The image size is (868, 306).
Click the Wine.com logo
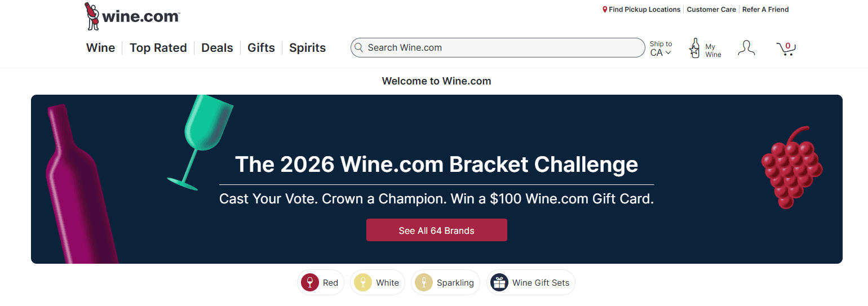(132, 16)
